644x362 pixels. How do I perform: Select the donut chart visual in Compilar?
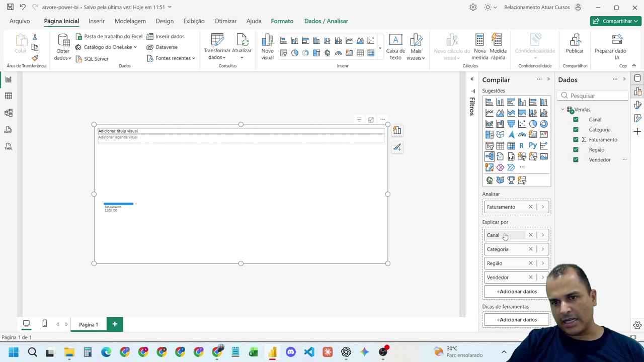tap(544, 124)
